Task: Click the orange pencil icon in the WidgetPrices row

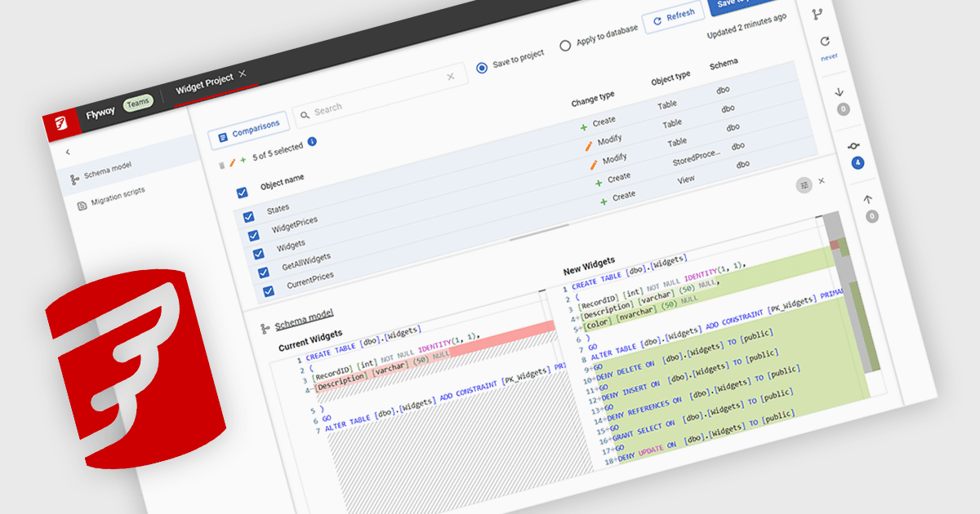Action: pyautogui.click(x=589, y=146)
